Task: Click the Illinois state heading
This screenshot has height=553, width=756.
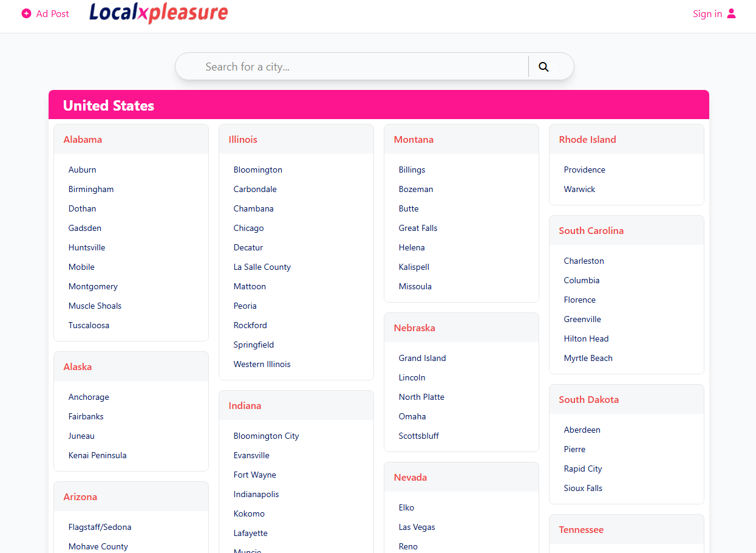Action: [243, 139]
